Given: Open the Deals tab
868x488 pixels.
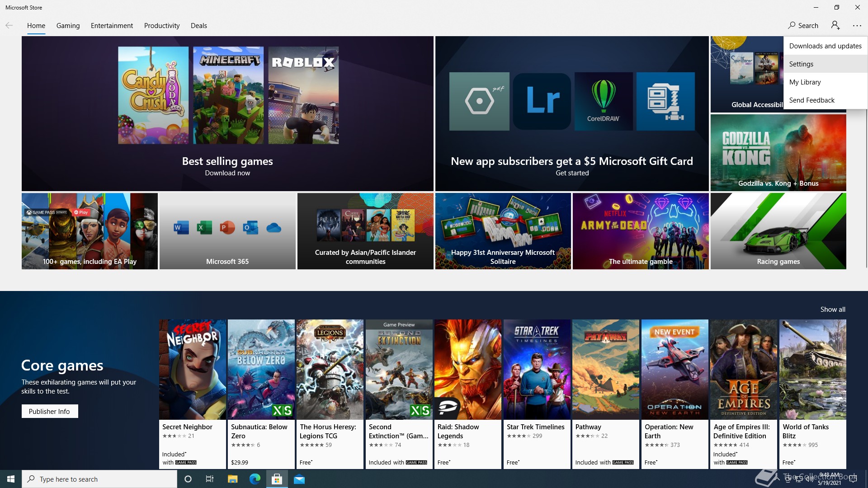Looking at the screenshot, I should tap(198, 25).
